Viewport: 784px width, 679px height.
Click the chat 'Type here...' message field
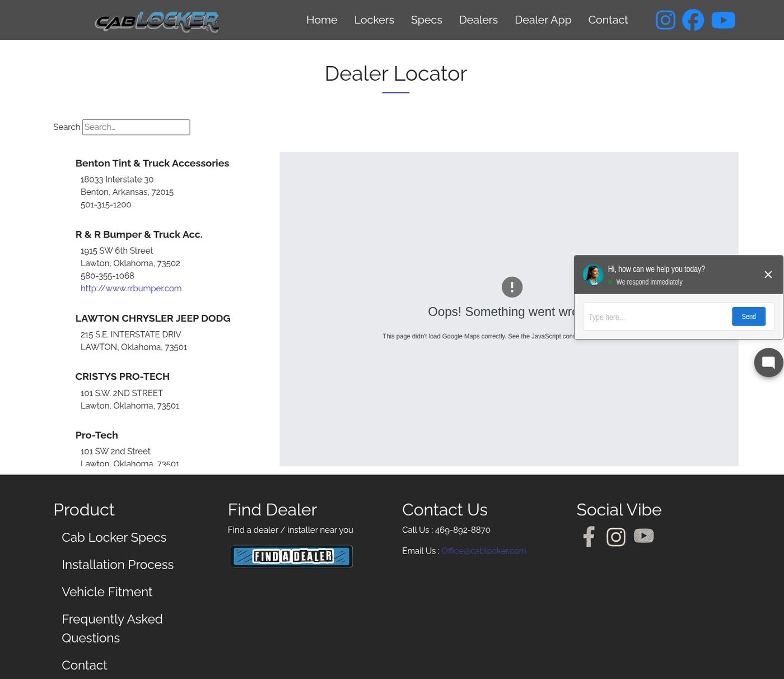(656, 317)
